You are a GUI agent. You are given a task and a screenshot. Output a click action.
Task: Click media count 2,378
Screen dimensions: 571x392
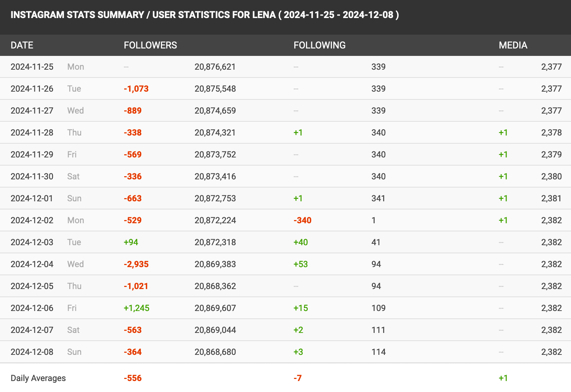pyautogui.click(x=552, y=133)
